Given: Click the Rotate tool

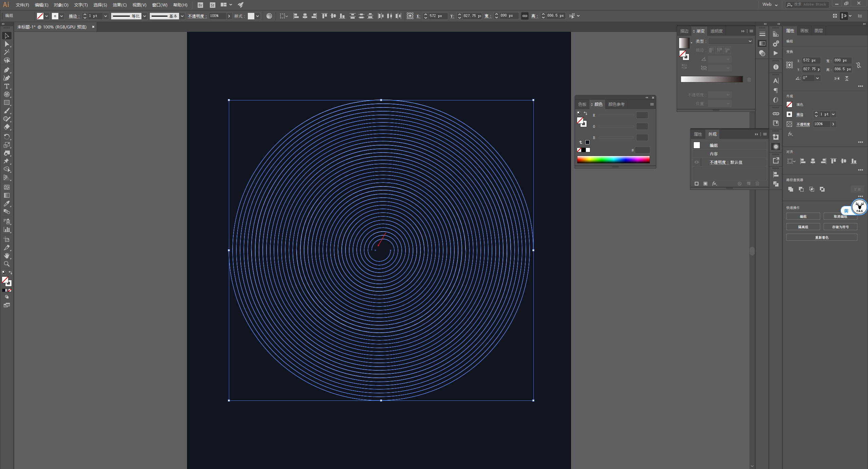Looking at the screenshot, I should (7, 136).
